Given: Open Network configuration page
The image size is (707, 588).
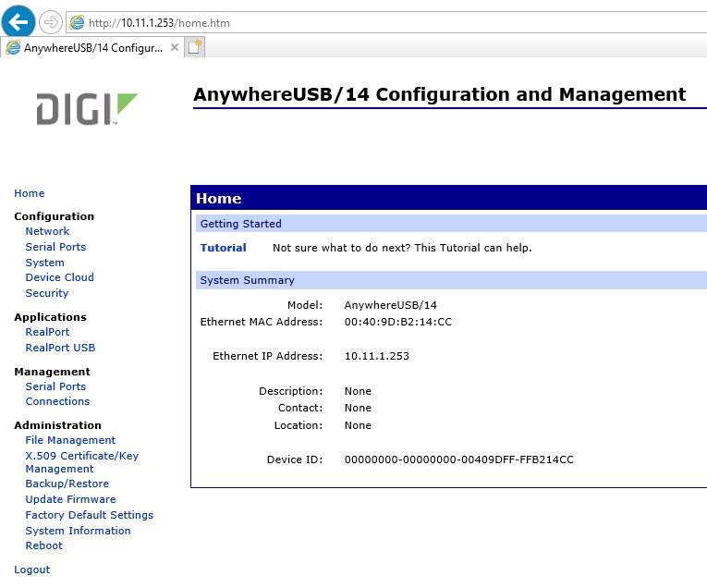Looking at the screenshot, I should [x=47, y=231].
